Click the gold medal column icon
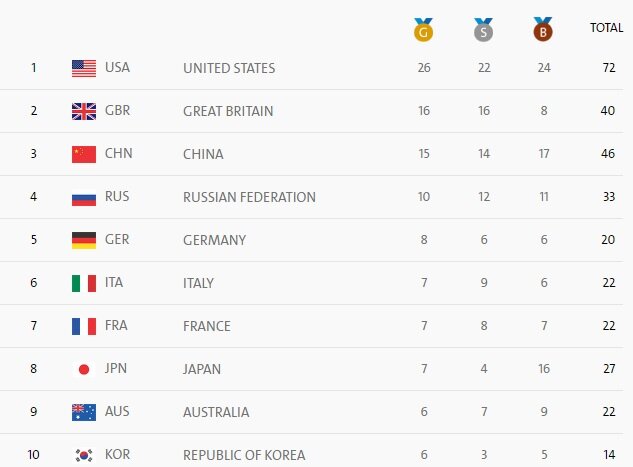633x467 pixels. [x=424, y=30]
